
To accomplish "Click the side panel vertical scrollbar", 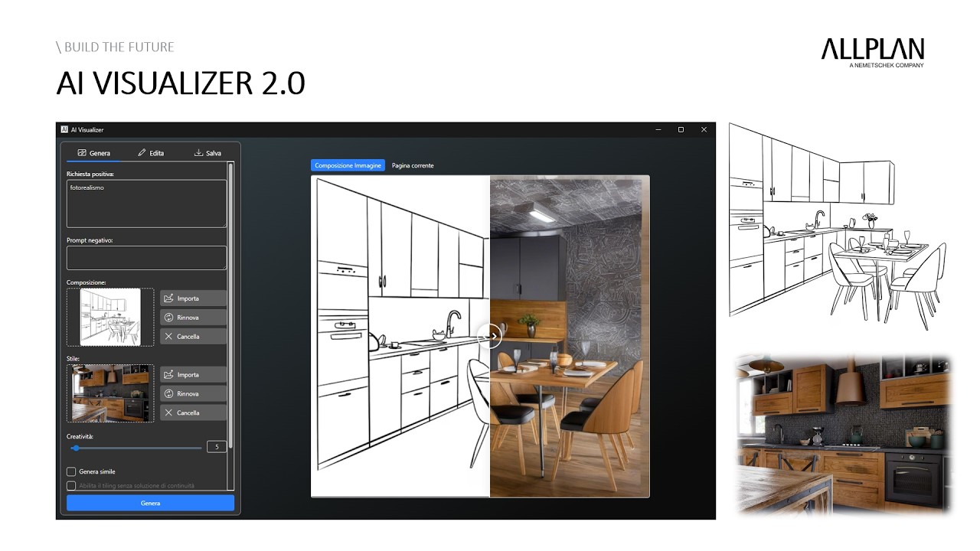I will coord(230,306).
